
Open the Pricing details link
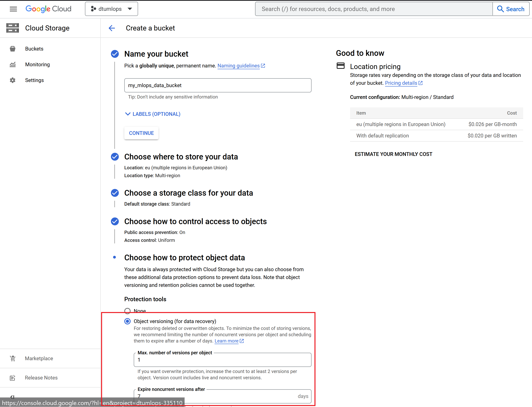pyautogui.click(x=401, y=83)
